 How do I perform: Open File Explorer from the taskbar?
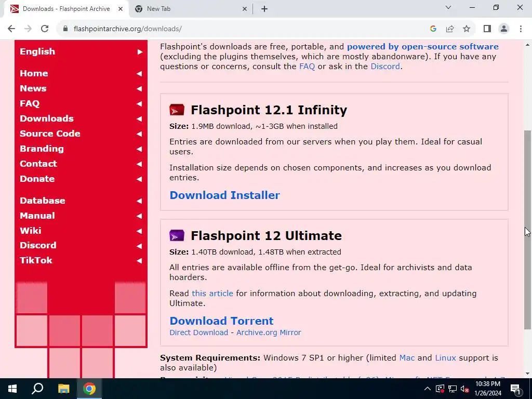pos(63,389)
